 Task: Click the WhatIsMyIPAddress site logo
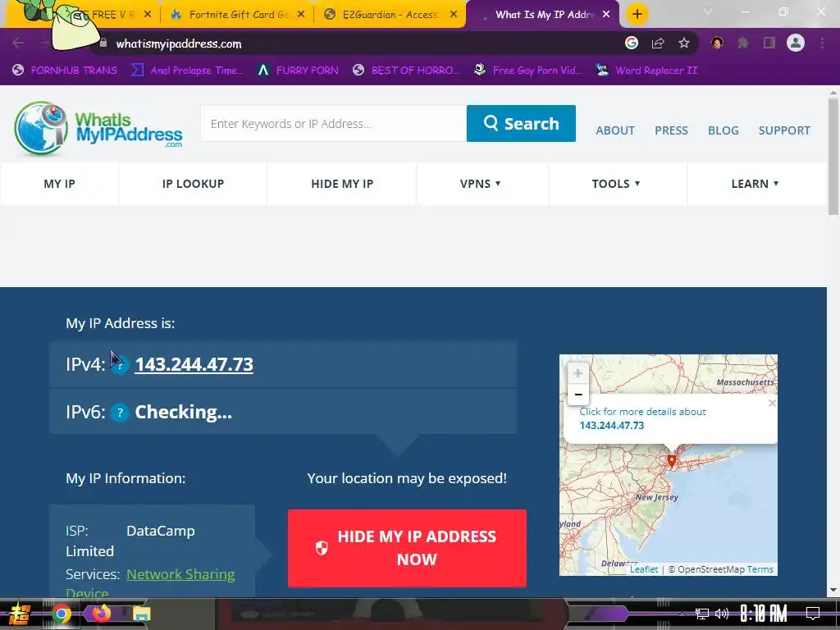coord(98,128)
